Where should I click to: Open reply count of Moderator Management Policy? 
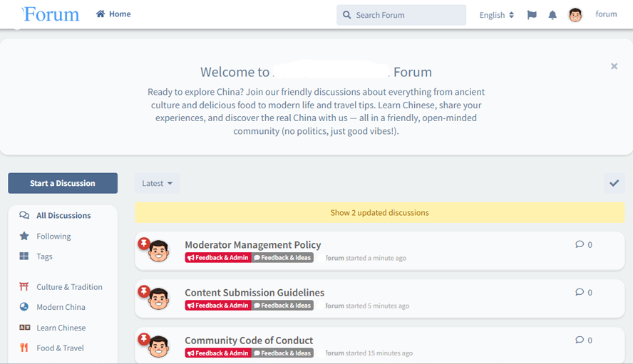tap(584, 244)
